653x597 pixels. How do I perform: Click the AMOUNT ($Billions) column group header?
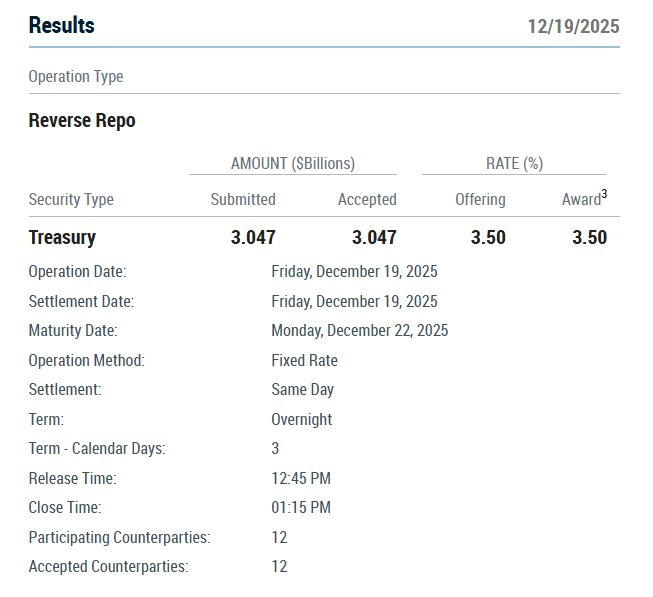[293, 163]
